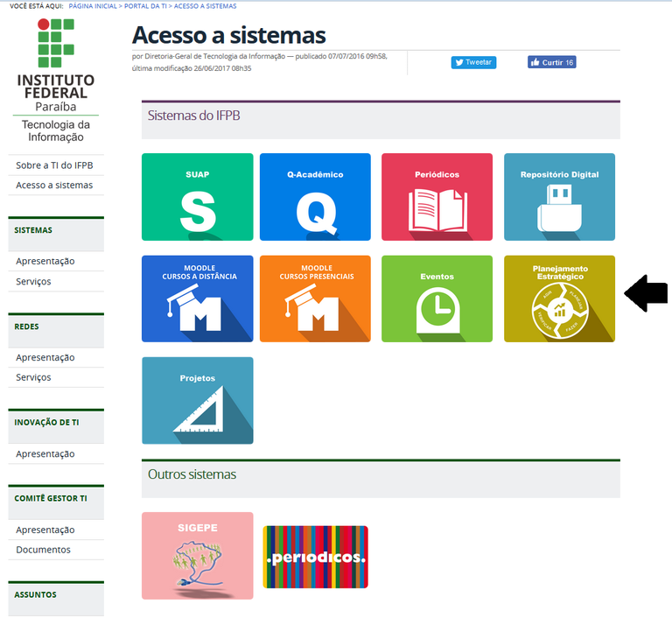
Task: Open Sobre a TI do IFPB
Action: pos(54,165)
